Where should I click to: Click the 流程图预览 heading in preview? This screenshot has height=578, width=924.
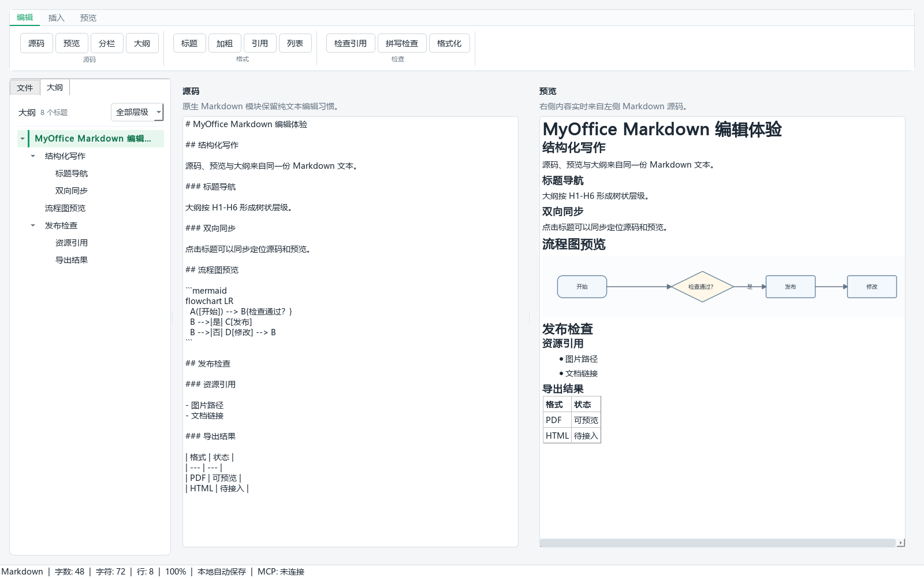point(574,244)
